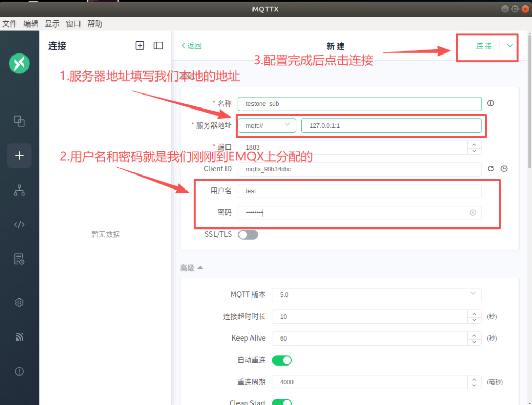Click the MQTTX logo icon in sidebar

click(x=19, y=63)
